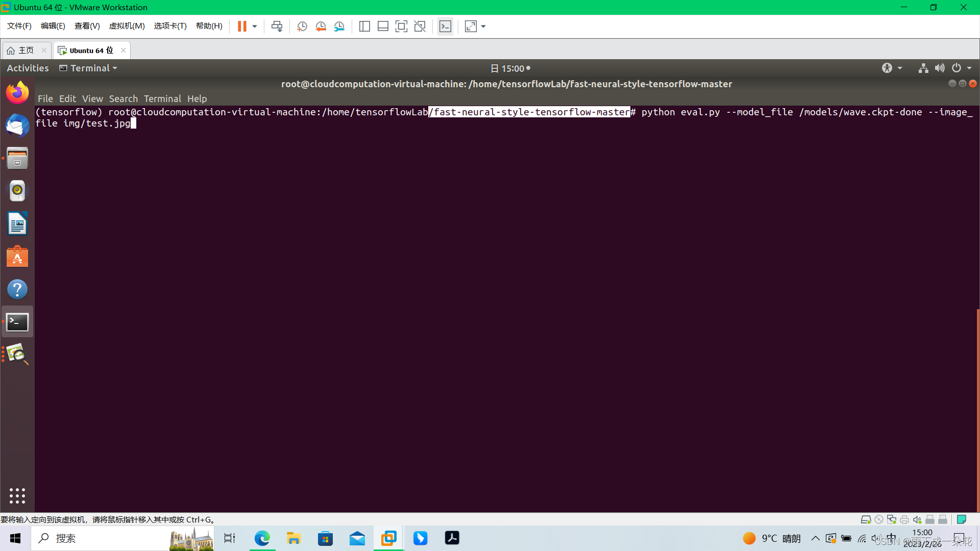Toggle VMware fullscreen mode icon
Screen dimensions: 980x551
(x=401, y=27)
